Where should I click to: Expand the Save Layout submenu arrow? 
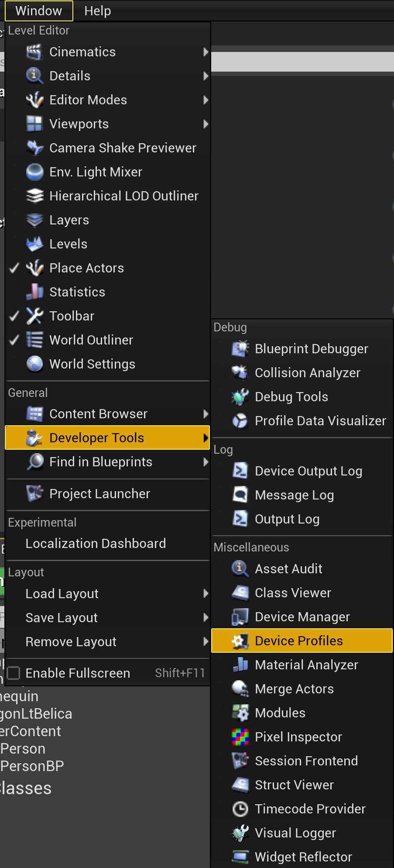(x=206, y=618)
